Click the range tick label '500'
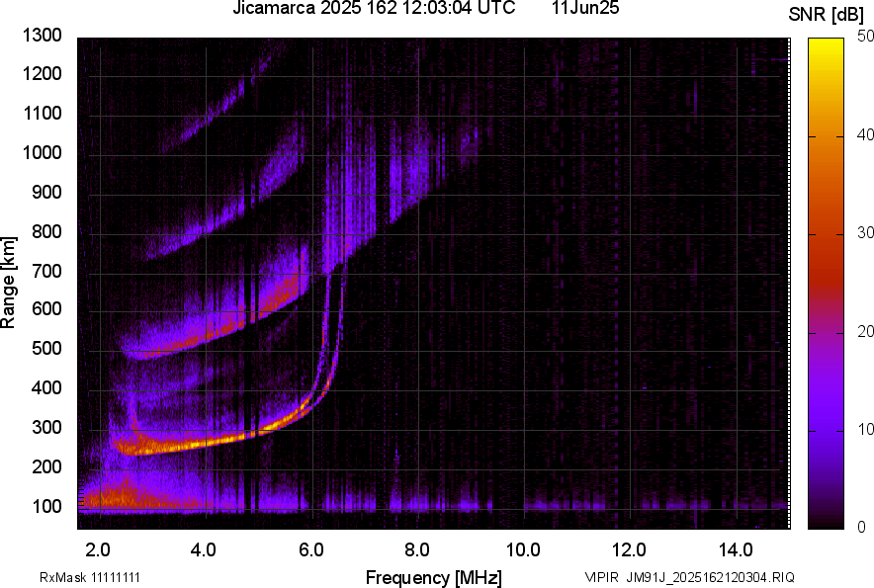The image size is (874, 588). coord(46,348)
